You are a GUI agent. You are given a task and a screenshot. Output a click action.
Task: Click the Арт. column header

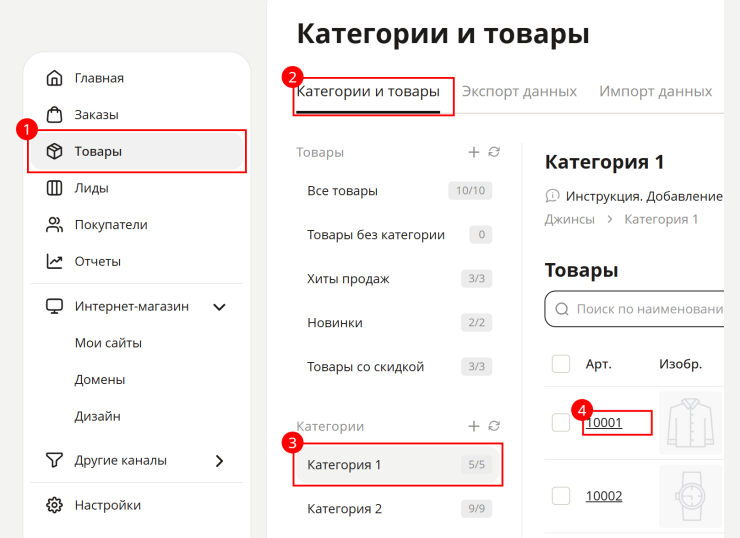(x=598, y=364)
